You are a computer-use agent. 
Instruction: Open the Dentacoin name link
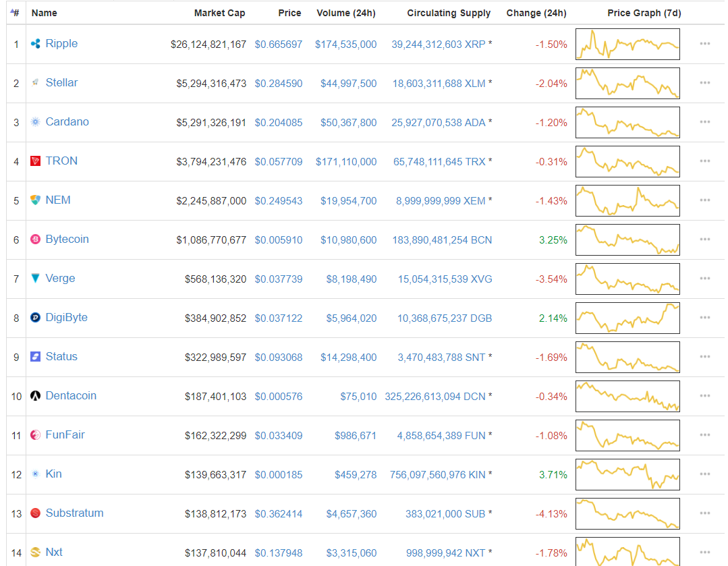pyautogui.click(x=71, y=395)
